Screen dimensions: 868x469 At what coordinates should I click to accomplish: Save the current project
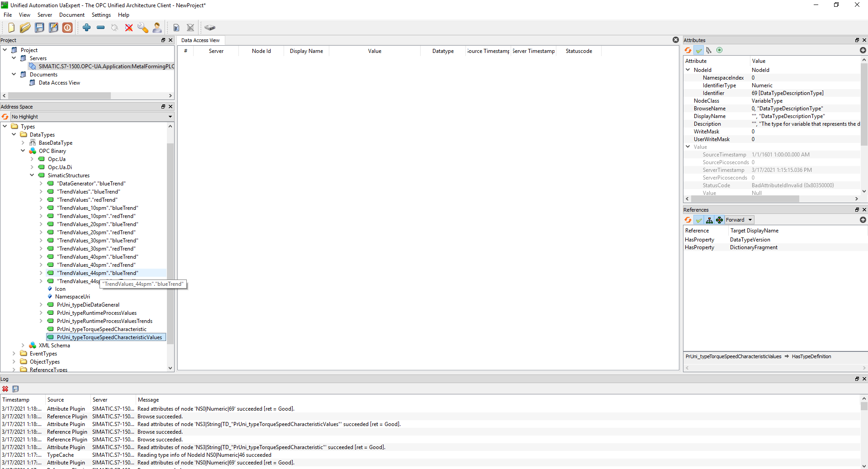(39, 28)
